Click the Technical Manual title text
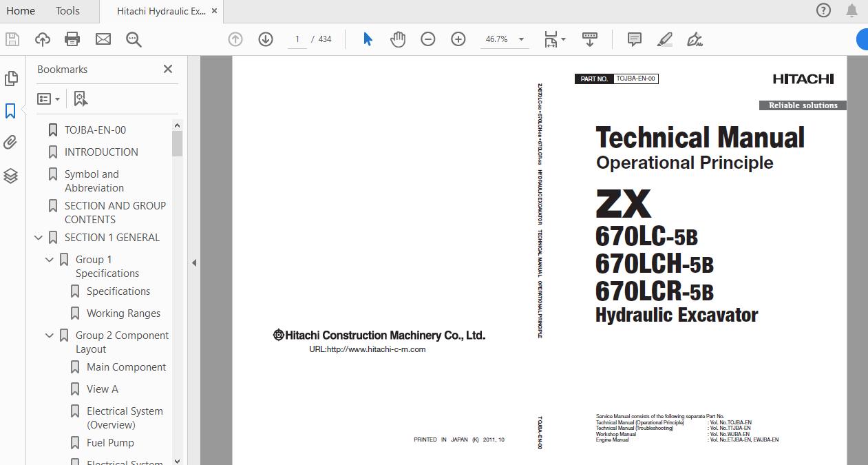868x465 pixels. pyautogui.click(x=700, y=138)
